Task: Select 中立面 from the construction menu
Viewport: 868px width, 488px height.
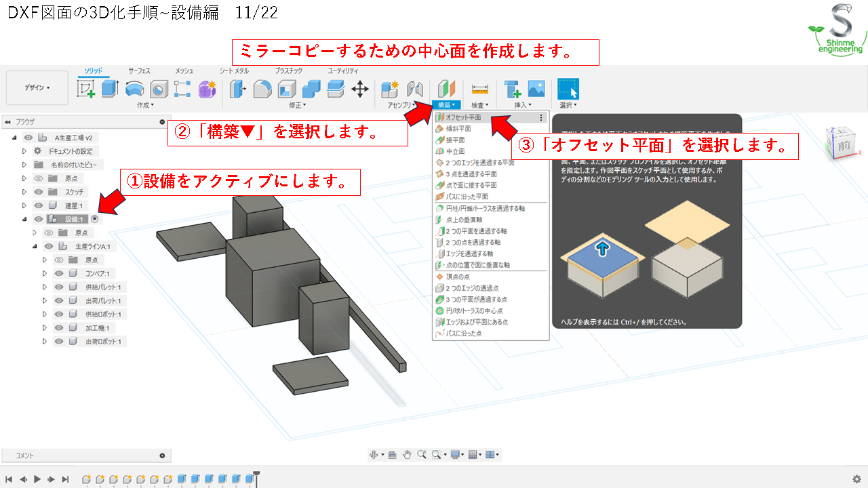Action: (x=454, y=151)
